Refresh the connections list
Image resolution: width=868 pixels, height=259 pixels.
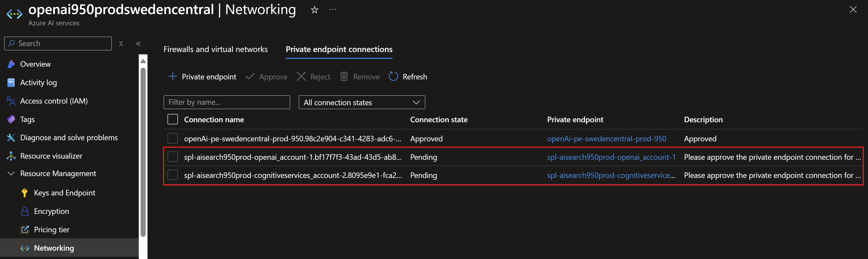click(408, 77)
